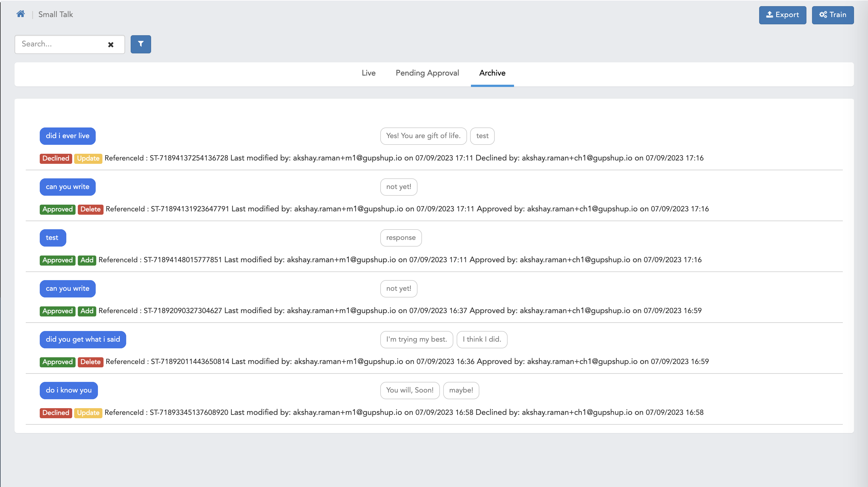Click Approved badge for ST-71894131923647791
Viewport: 868px width, 487px height.
[57, 209]
